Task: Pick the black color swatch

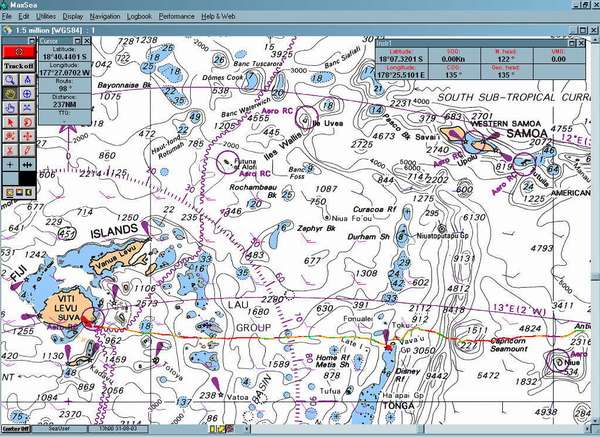Action: click(27, 179)
